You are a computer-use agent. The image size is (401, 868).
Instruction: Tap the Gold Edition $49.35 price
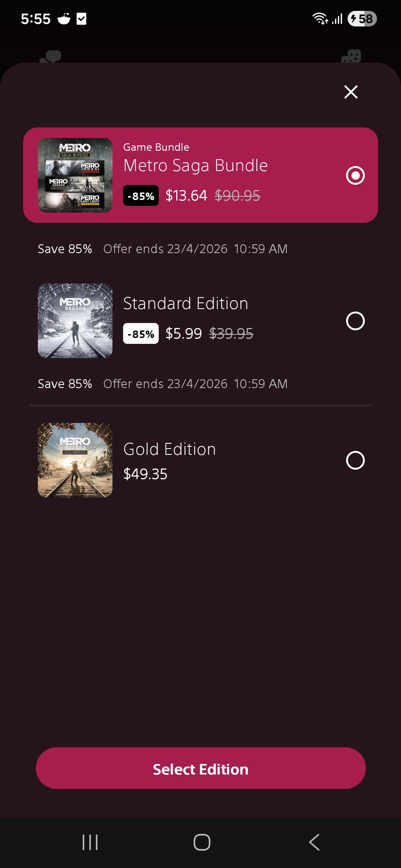coord(145,474)
